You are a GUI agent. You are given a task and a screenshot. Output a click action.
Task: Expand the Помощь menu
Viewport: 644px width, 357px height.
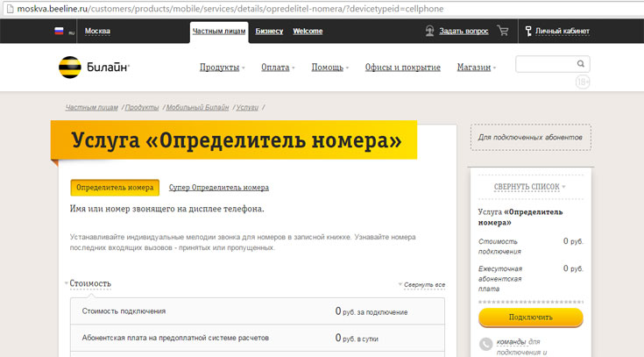pos(329,68)
